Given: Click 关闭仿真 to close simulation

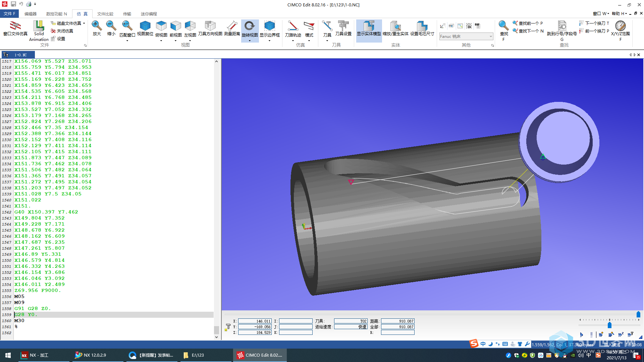Looking at the screenshot, I should pyautogui.click(x=62, y=31).
